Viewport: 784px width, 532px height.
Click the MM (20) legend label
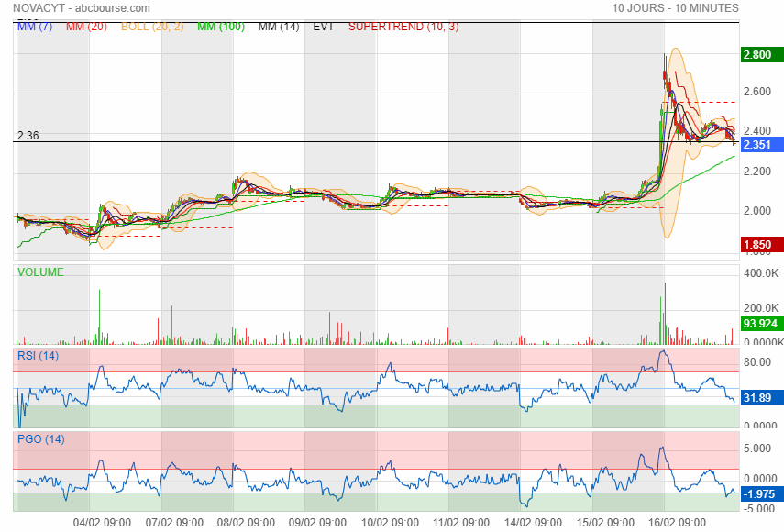[x=86, y=27]
